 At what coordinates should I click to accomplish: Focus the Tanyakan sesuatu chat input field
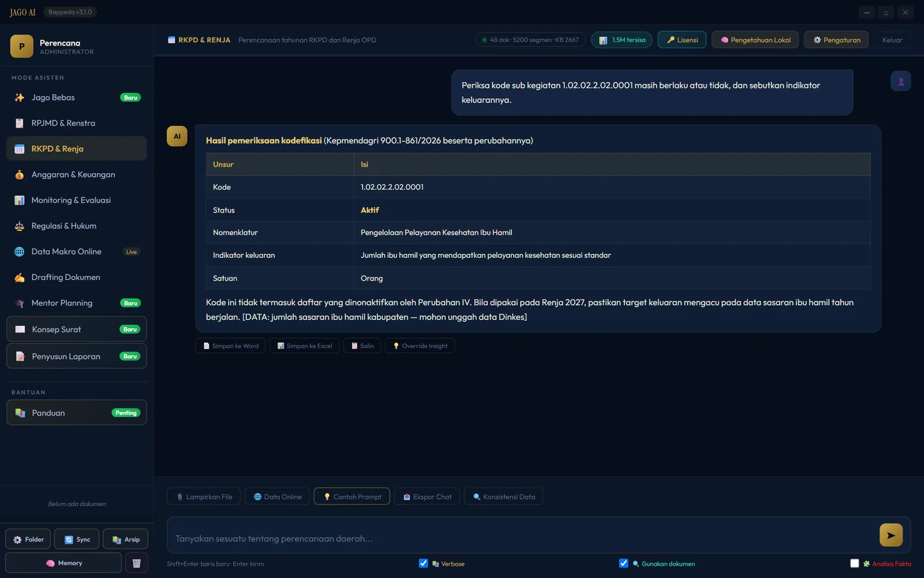pyautogui.click(x=523, y=538)
